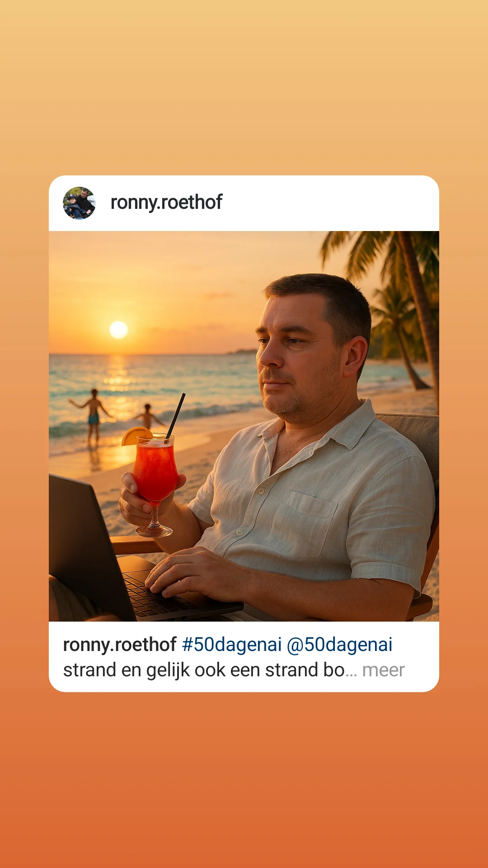
Task: Click the black straw in the cocktail
Action: (x=176, y=414)
